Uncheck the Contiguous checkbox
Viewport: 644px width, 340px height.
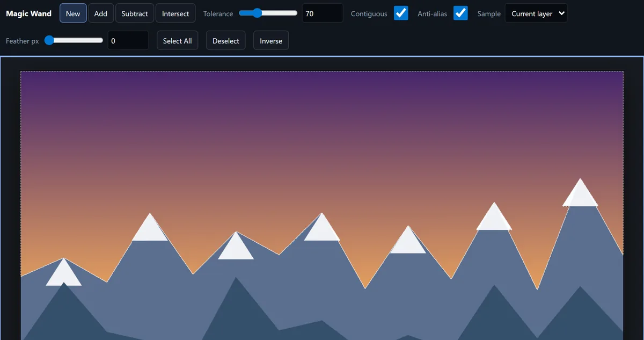click(x=401, y=13)
